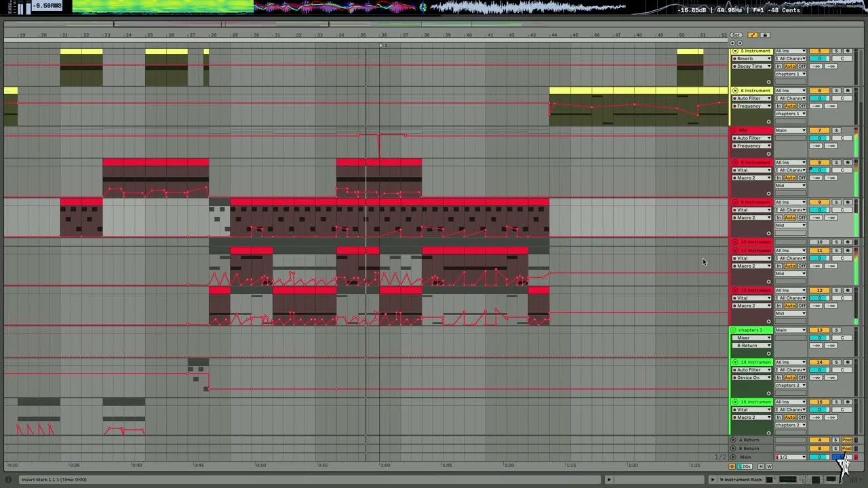Open Main output 1/2 dropdown

pos(791,457)
